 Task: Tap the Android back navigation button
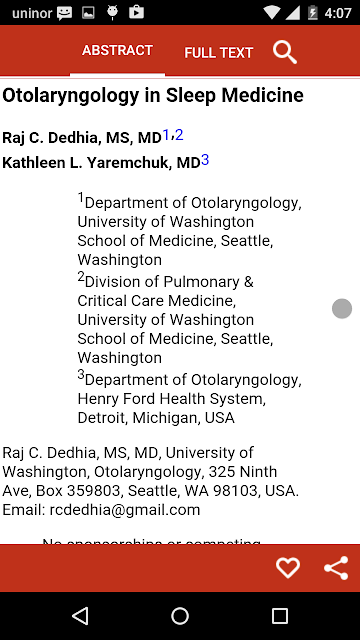(80, 616)
